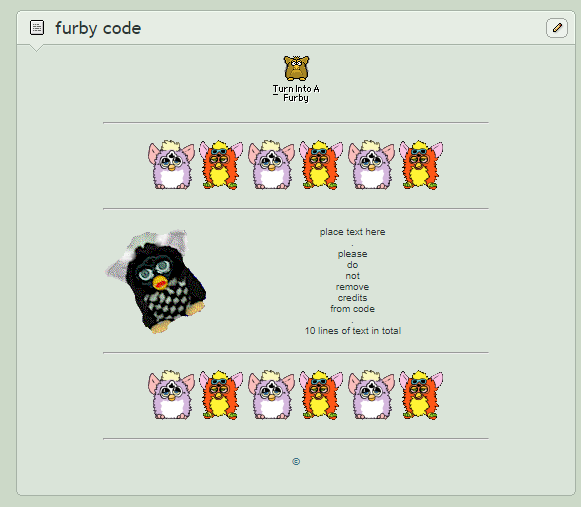The width and height of the screenshot is (581, 507).
Task: Click the 'furby code' heading
Action: [98, 29]
